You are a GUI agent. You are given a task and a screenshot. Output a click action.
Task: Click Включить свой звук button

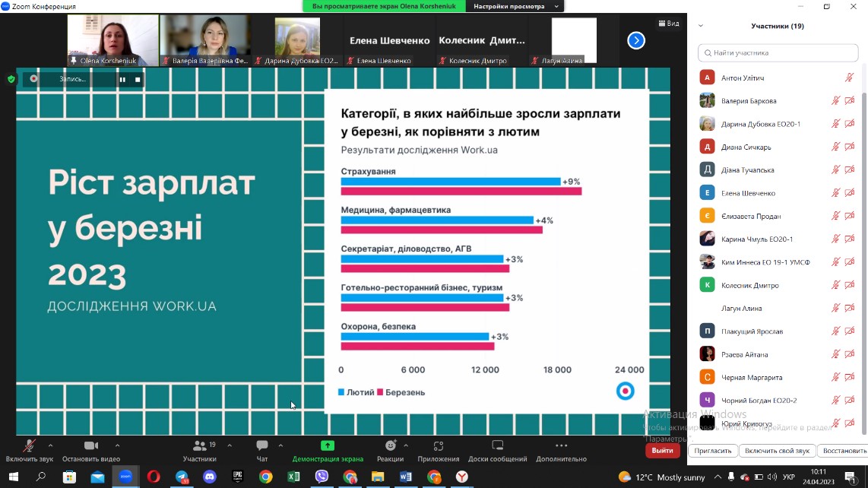[777, 451]
